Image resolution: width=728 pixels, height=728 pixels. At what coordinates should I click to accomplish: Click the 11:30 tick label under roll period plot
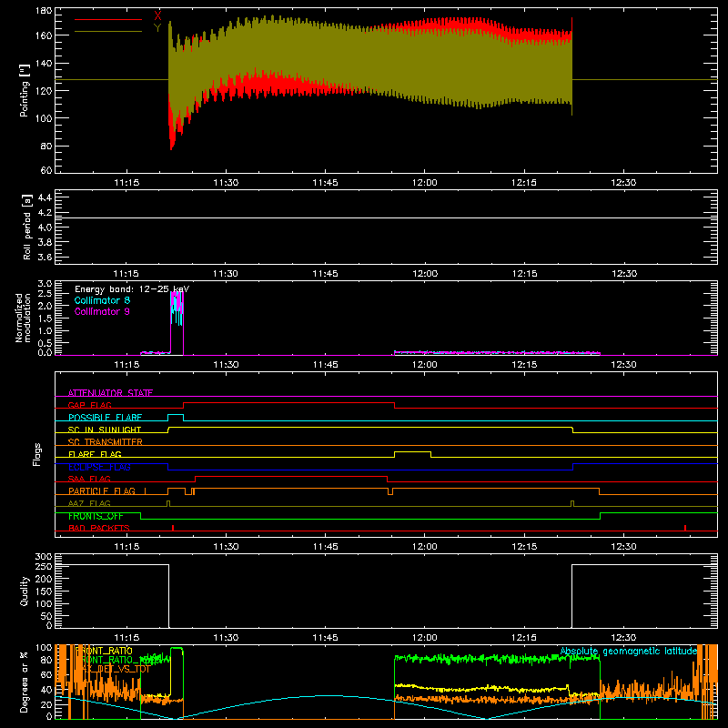pos(226,274)
